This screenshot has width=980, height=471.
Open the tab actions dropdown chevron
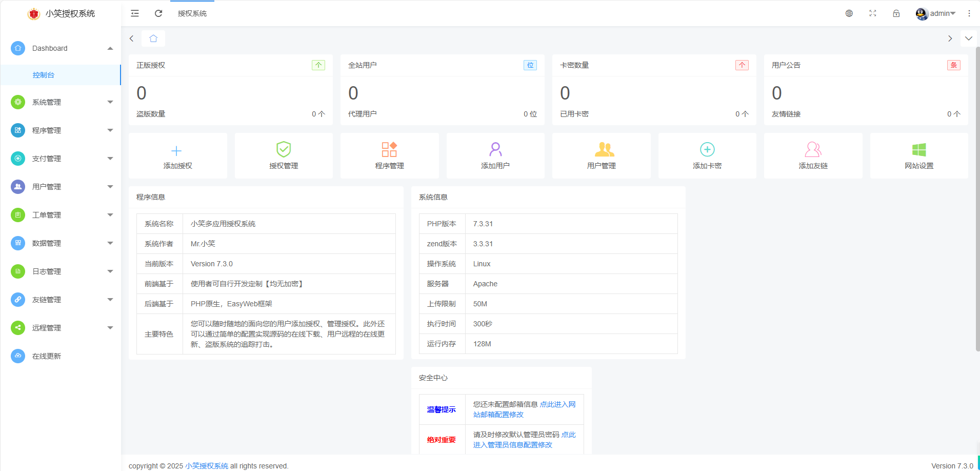(969, 38)
